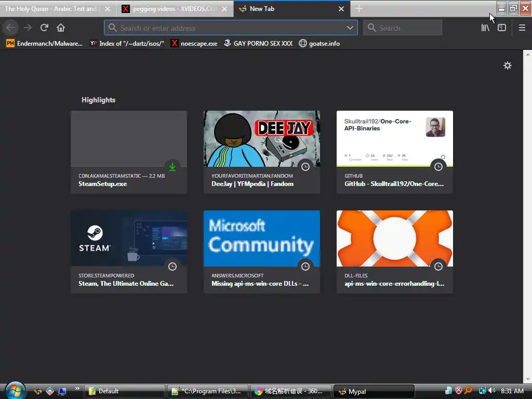
Task: Focus the 'Search or enter address' field
Action: coord(231,28)
